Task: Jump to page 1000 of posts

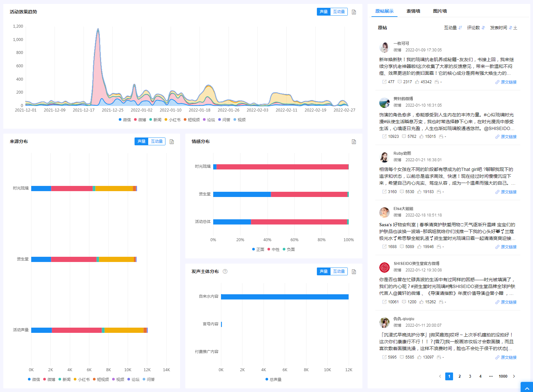Action: 503,376
